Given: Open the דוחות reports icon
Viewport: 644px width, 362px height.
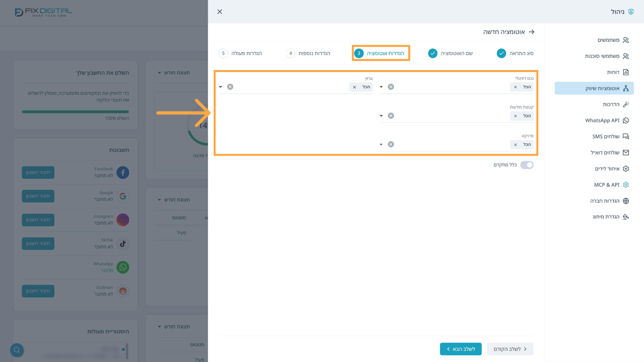Looking at the screenshot, I should tap(626, 72).
